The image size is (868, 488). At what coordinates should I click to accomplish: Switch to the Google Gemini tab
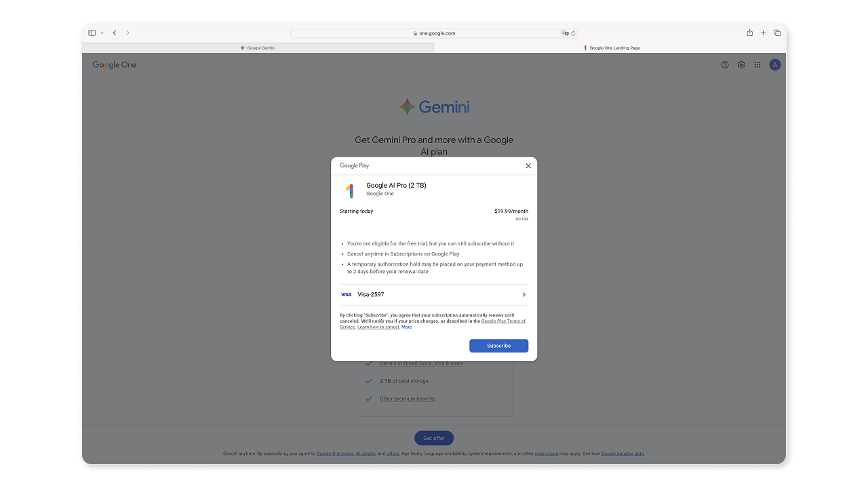[x=258, y=48]
